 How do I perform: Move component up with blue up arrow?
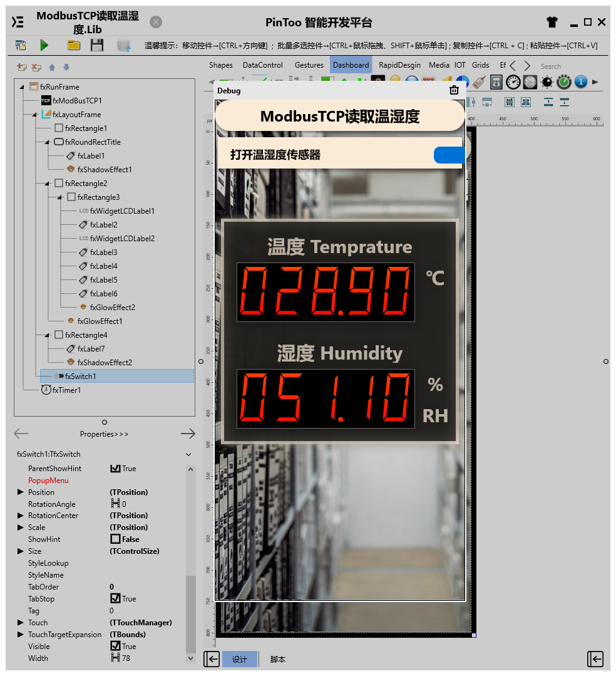tap(52, 67)
